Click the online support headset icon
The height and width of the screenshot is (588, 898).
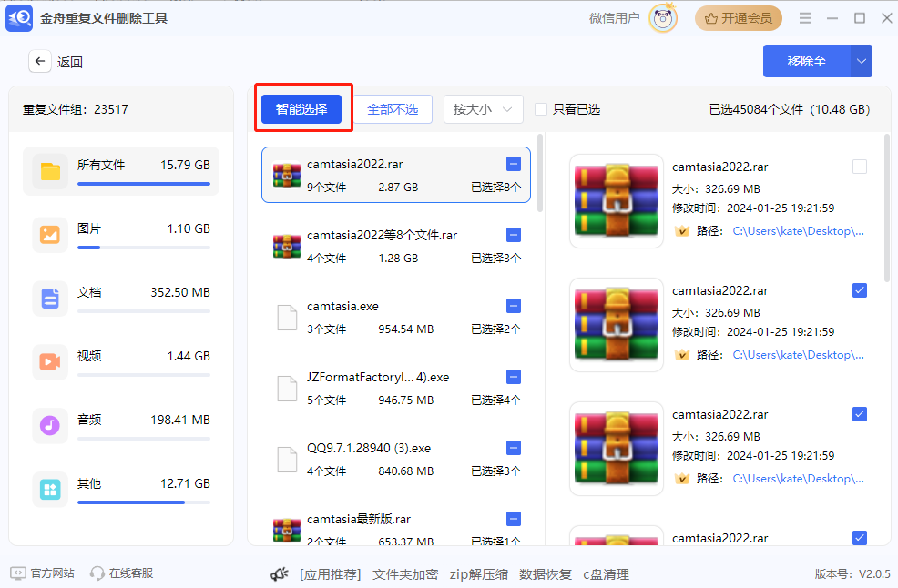pos(97,573)
